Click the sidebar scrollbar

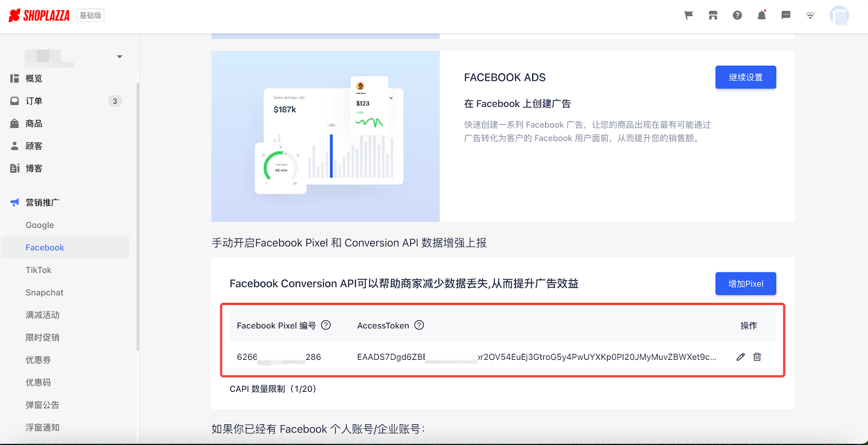point(138,217)
